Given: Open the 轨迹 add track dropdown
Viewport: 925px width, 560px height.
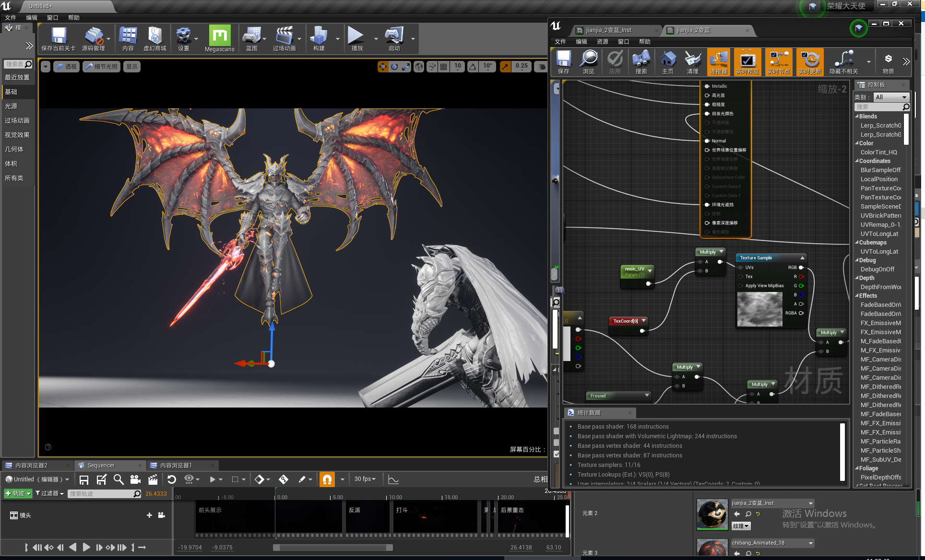Looking at the screenshot, I should (18, 493).
